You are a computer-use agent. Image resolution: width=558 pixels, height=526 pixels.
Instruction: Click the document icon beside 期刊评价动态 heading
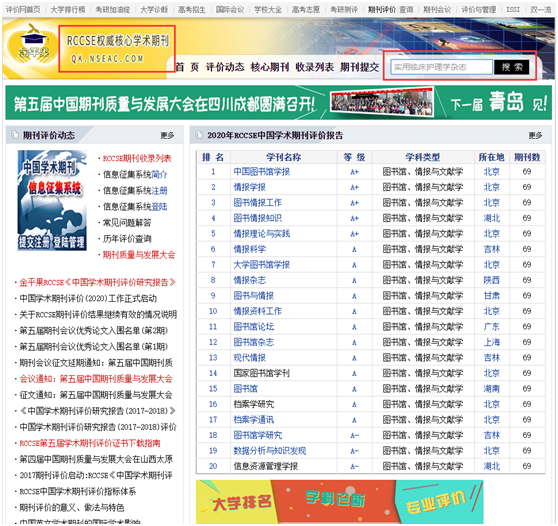click(x=15, y=135)
